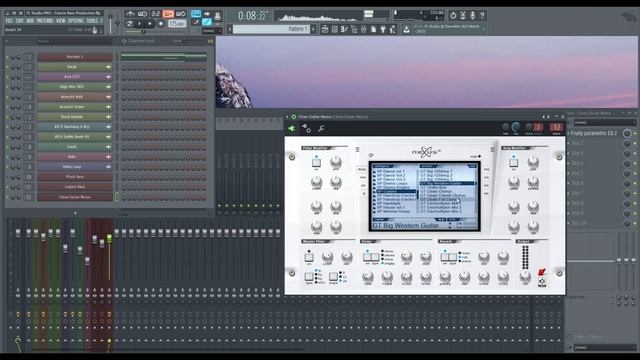
Task: Click the audio recording microphone icon
Action: pos(473,16)
